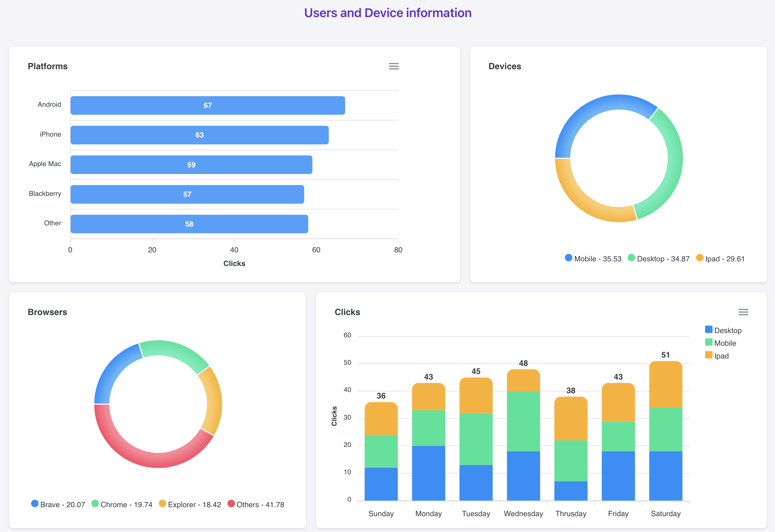Screen dimensions: 775x532
Task: Click the Monday bar's blue Desktop segment
Action: [x=429, y=473]
